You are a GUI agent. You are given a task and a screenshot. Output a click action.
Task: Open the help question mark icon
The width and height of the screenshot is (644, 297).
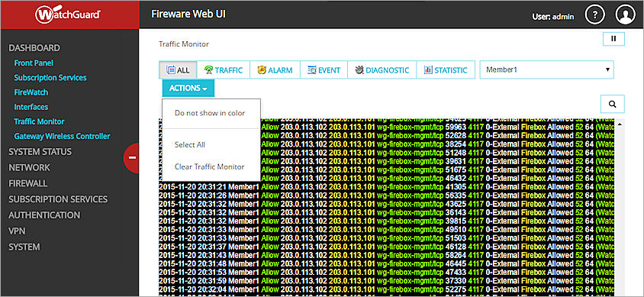pos(595,15)
